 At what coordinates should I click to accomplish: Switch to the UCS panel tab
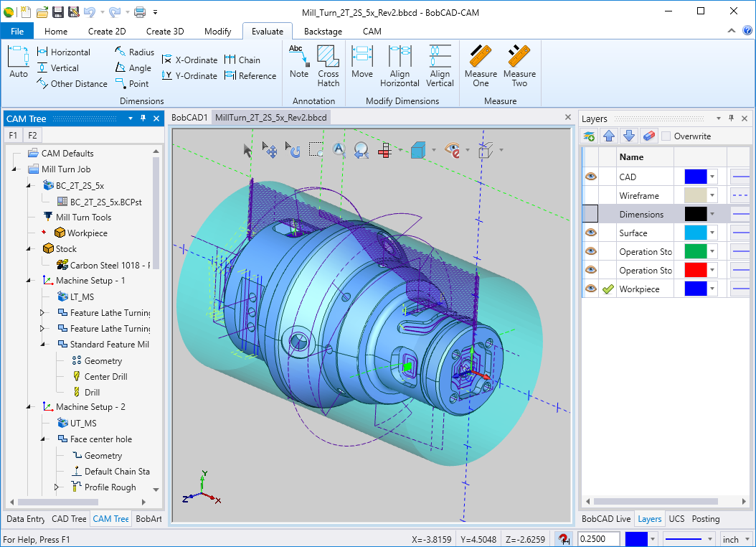(x=676, y=519)
